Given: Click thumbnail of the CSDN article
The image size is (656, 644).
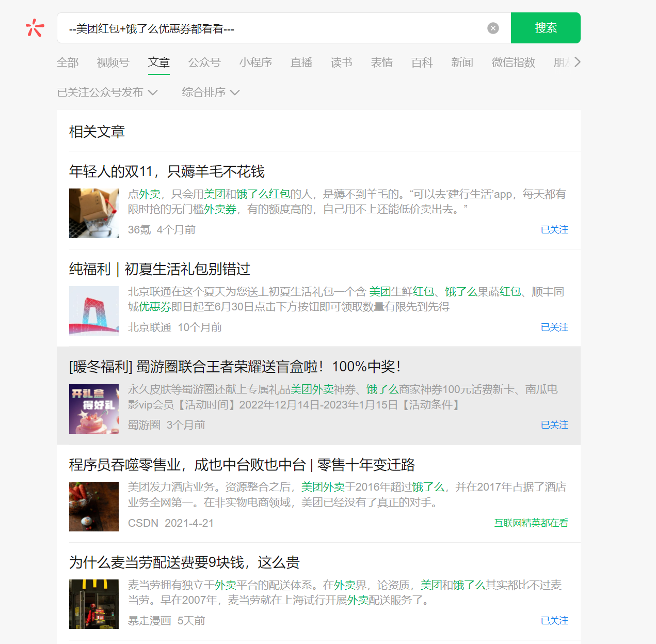Looking at the screenshot, I should [94, 507].
